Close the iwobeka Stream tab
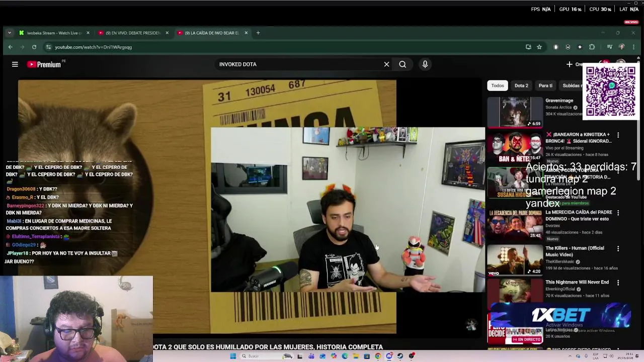This screenshot has width=644, height=362. [x=88, y=33]
